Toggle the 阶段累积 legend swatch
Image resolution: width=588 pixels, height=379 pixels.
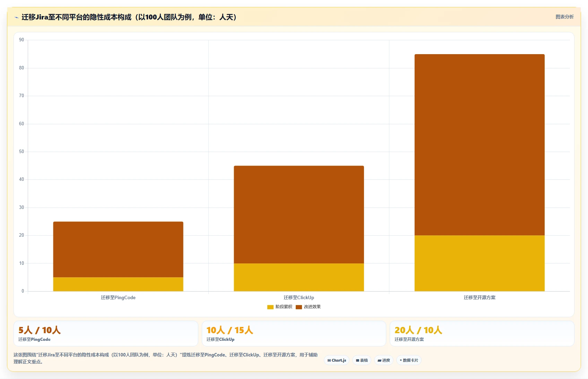click(x=270, y=307)
